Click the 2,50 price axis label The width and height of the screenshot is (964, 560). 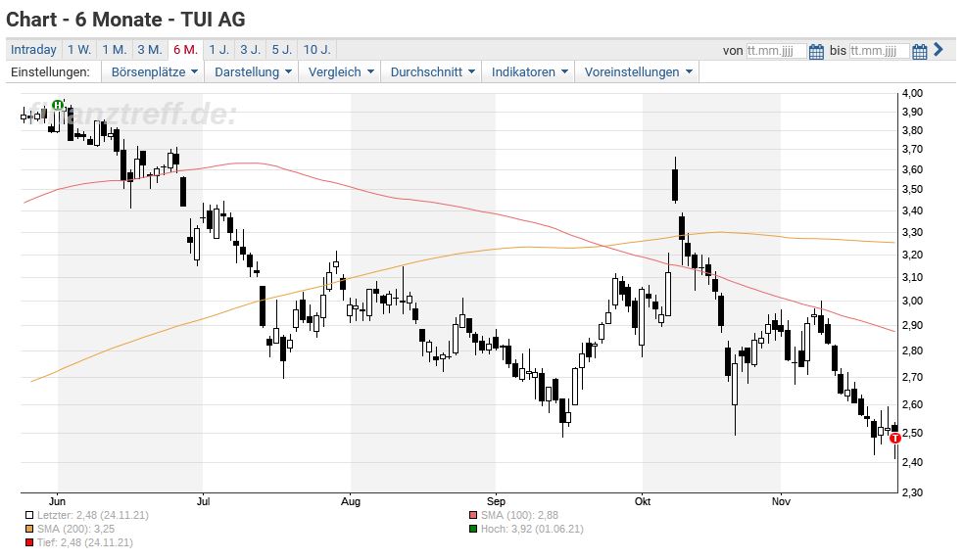(912, 433)
